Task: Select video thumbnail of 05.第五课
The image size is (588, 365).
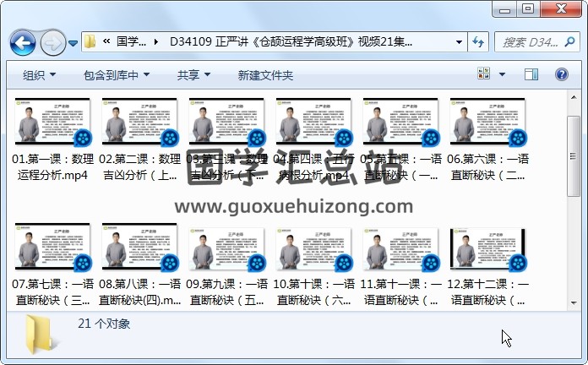Action: point(400,122)
